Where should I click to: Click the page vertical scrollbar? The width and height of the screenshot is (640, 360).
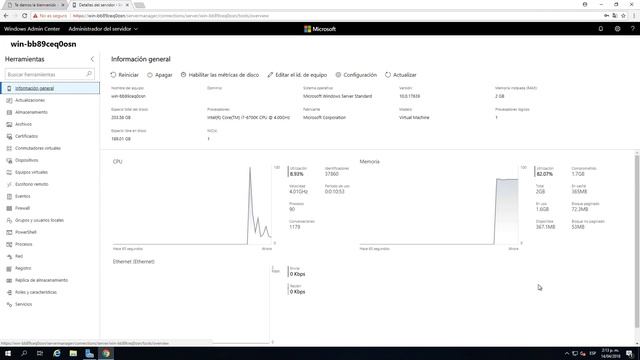coord(637,241)
